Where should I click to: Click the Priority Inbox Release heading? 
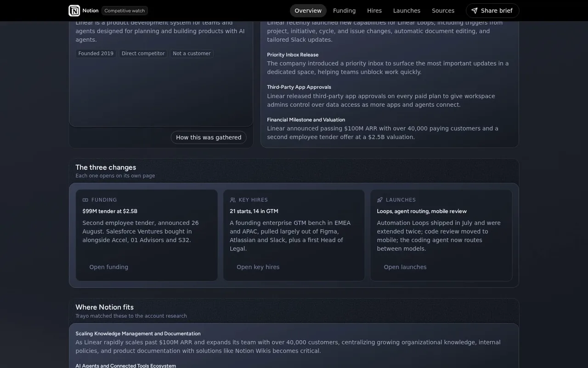tap(293, 55)
